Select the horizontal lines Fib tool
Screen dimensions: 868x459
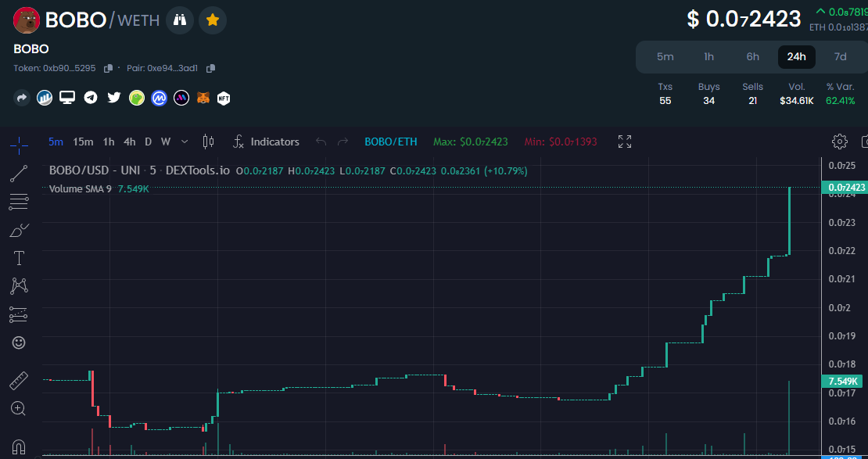(x=19, y=202)
